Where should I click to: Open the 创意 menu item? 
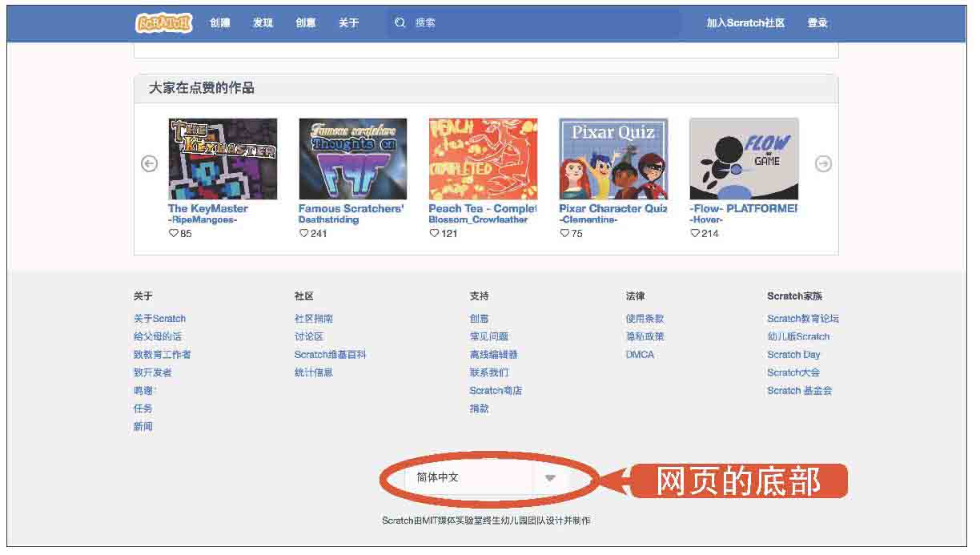[x=306, y=23]
